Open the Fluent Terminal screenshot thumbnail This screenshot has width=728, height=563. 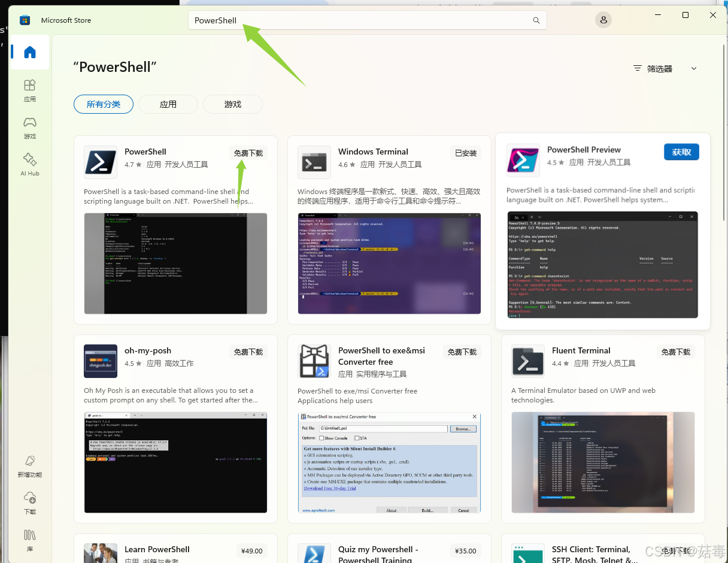(x=603, y=462)
